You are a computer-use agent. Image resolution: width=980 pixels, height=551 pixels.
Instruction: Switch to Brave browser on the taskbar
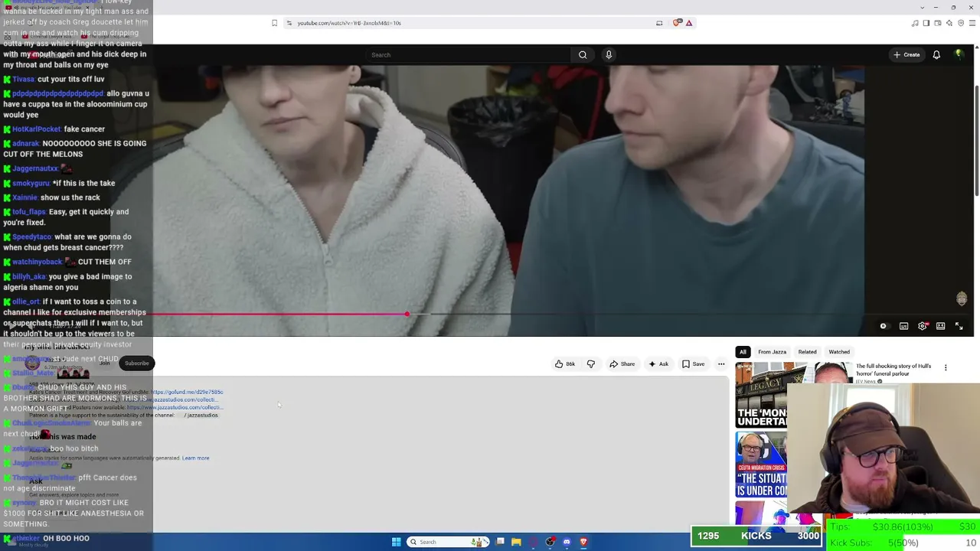(x=583, y=542)
